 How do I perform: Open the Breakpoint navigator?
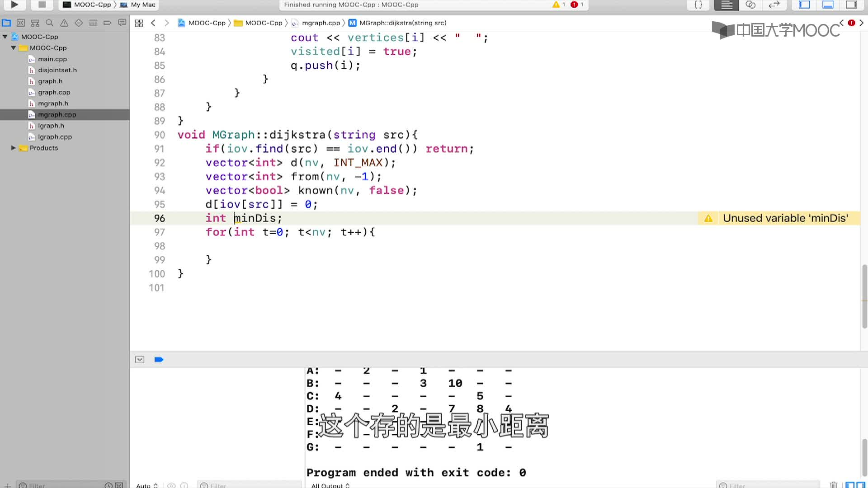click(x=108, y=23)
